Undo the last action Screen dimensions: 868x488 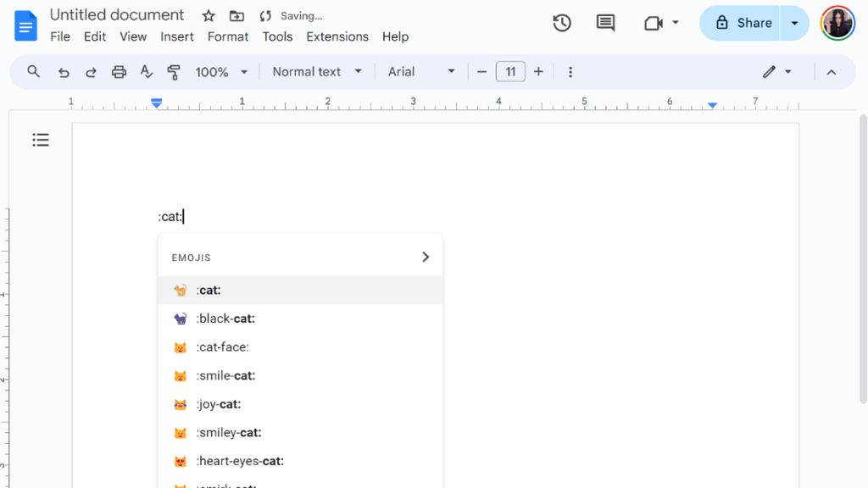(x=63, y=72)
